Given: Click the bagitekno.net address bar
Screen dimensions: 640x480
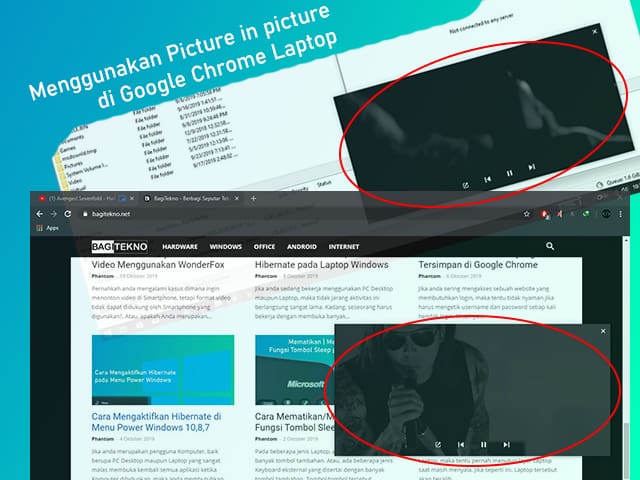Looking at the screenshot, I should click(302, 214).
